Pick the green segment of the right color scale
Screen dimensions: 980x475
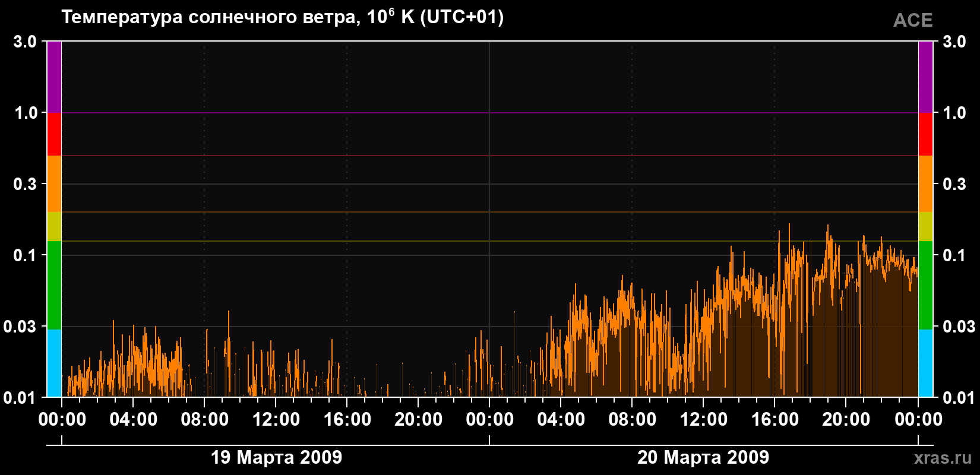[925, 285]
